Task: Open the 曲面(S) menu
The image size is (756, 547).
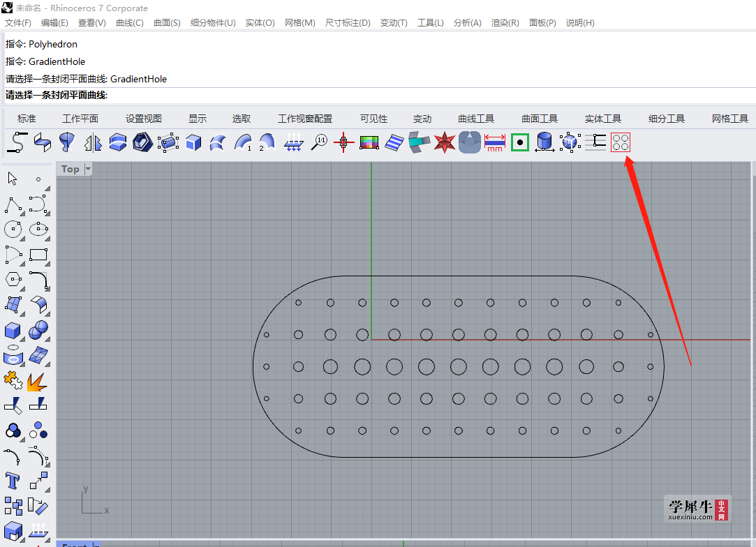Action: pos(167,22)
